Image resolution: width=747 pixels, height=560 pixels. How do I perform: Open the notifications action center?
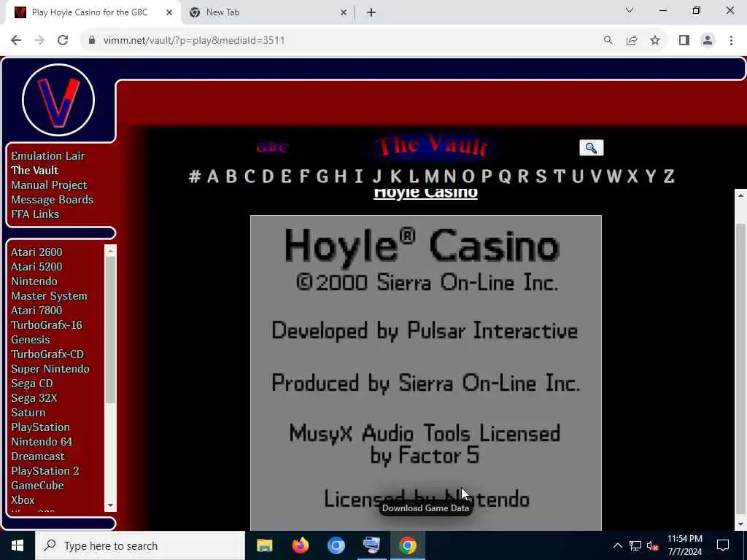pyautogui.click(x=723, y=545)
